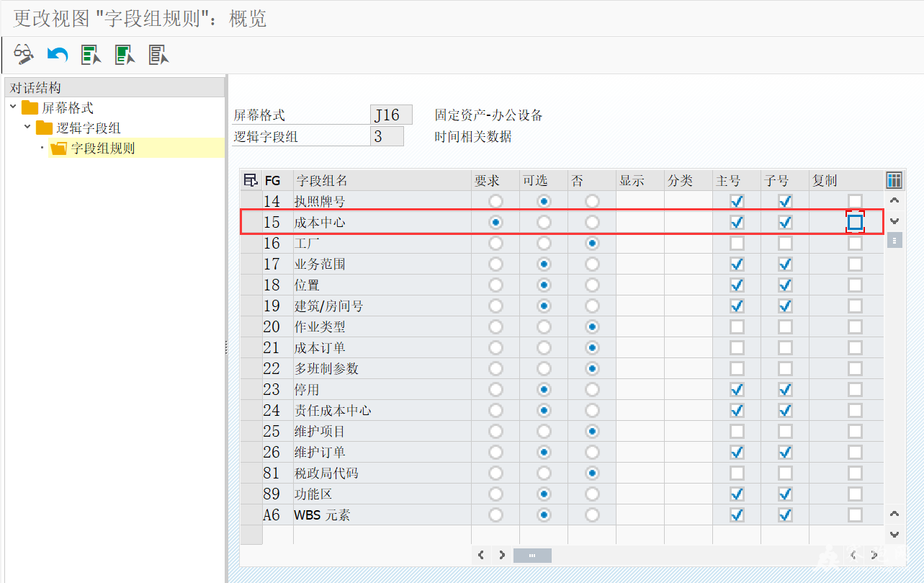Image resolution: width=924 pixels, height=583 pixels.
Task: Check 复制 for 成本中心
Action: coord(855,222)
